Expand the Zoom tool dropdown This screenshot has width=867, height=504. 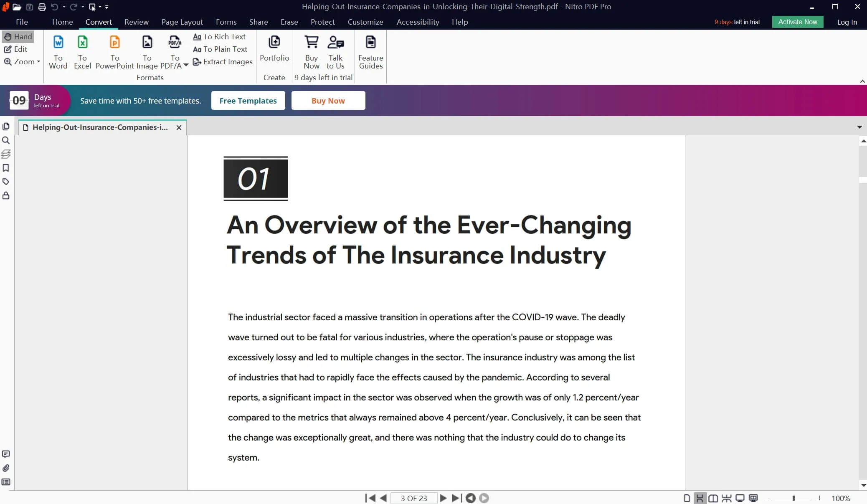(38, 62)
